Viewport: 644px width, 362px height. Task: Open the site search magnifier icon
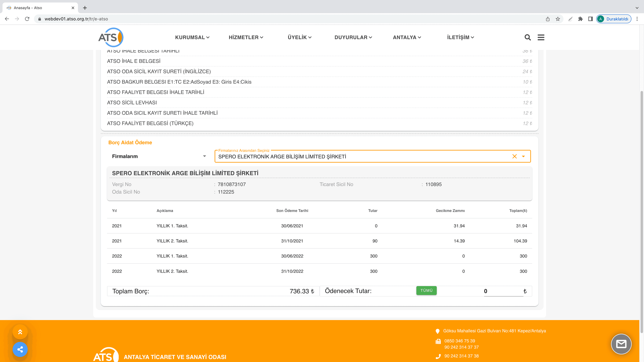coord(527,37)
